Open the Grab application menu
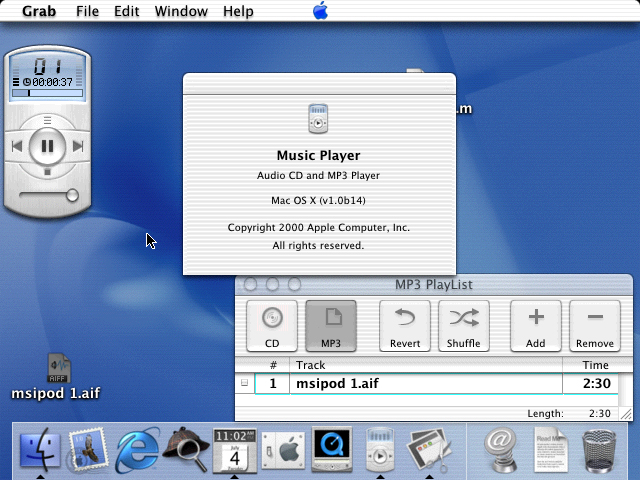Image resolution: width=640 pixels, height=480 pixels. (39, 11)
